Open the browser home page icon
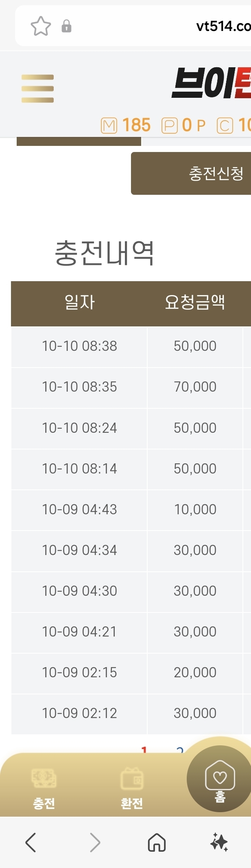This screenshot has width=251, height=868. (x=157, y=842)
